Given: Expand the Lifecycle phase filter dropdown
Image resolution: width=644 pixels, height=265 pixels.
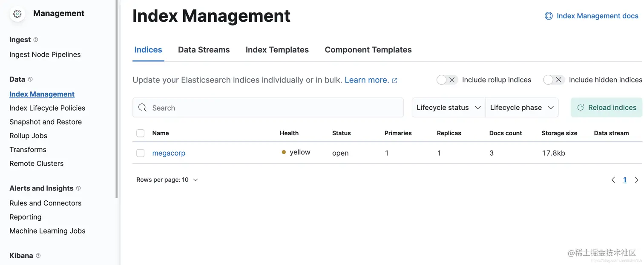Looking at the screenshot, I should coord(522,108).
